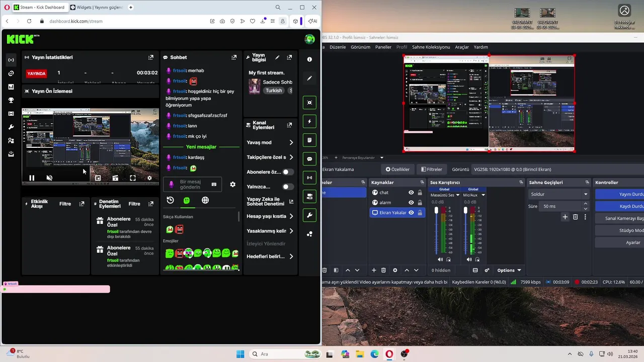Select the recent emotes clock tab

[170, 200]
